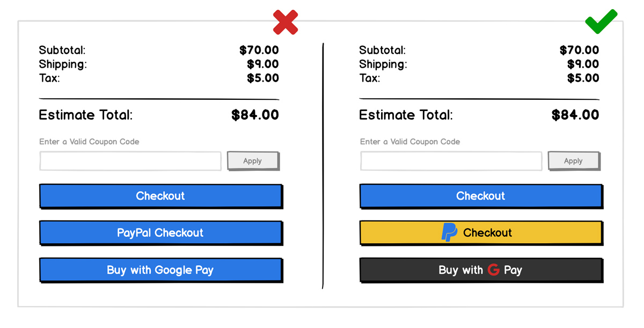Click 'Enter a Valid Coupon Code' in red-X example
Screen dimensions: 644x328
[x=89, y=142]
